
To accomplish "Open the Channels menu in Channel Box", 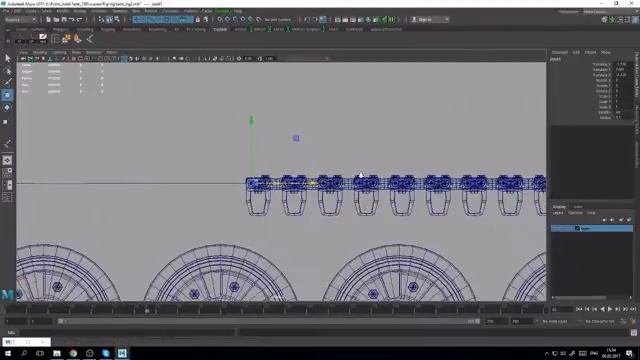I will click(560, 53).
